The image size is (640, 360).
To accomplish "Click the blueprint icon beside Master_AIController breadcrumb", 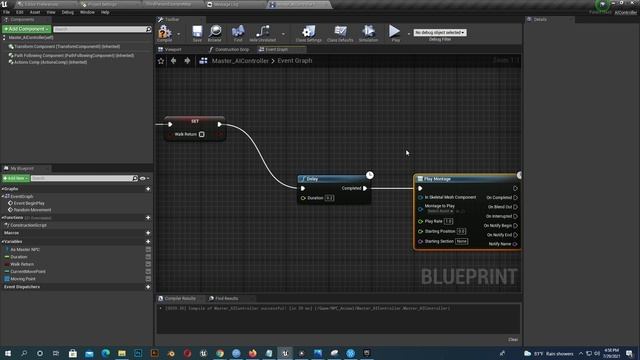I will tap(203, 61).
